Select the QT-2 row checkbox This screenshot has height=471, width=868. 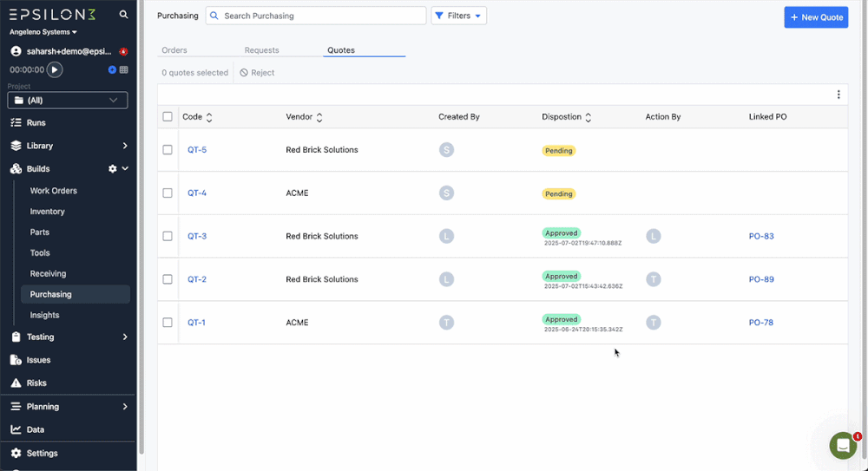(x=168, y=279)
